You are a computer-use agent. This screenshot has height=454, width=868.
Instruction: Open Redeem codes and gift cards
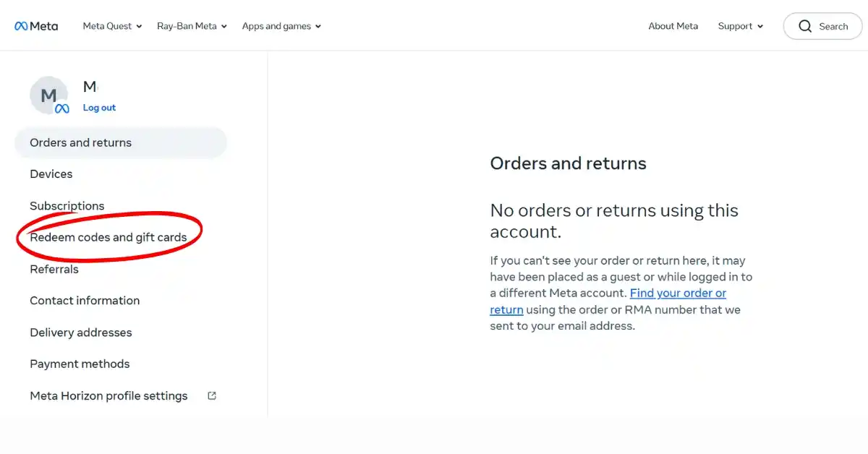click(108, 237)
